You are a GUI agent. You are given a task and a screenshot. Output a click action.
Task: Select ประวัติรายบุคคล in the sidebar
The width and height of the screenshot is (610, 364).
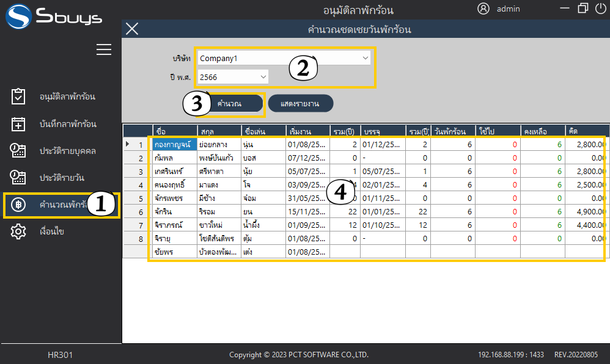[x=67, y=151]
